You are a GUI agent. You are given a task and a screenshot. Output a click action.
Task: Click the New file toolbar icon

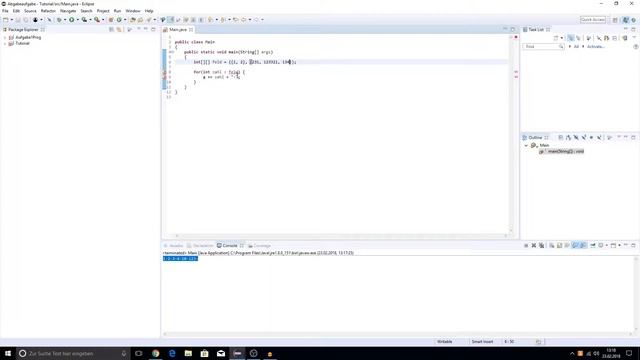tap(6, 20)
